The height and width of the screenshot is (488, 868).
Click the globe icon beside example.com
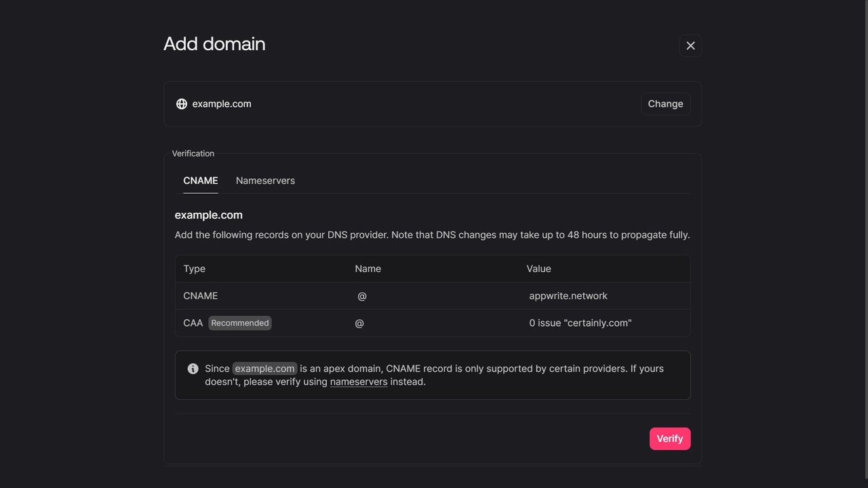(x=181, y=104)
